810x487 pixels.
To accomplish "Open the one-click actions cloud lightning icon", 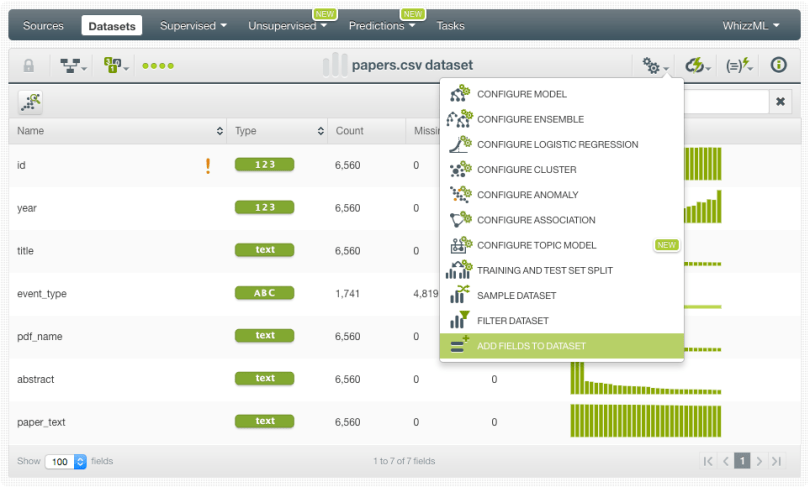I will pos(698,66).
